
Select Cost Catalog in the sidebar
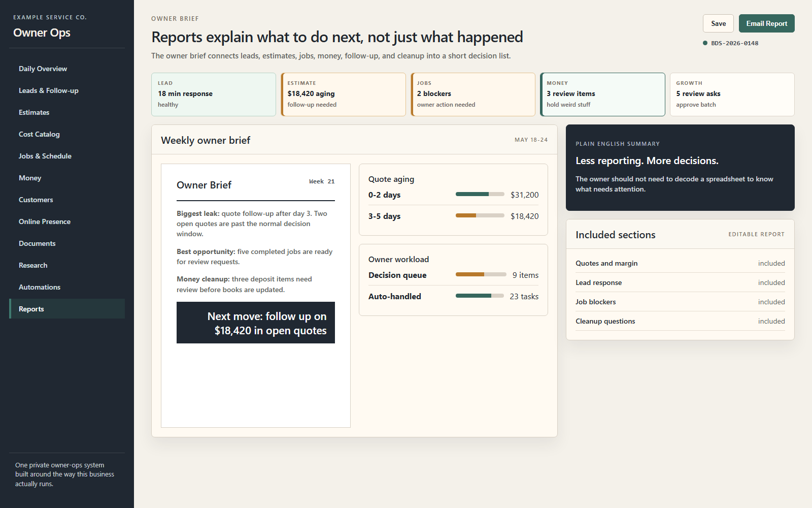[x=67, y=134]
